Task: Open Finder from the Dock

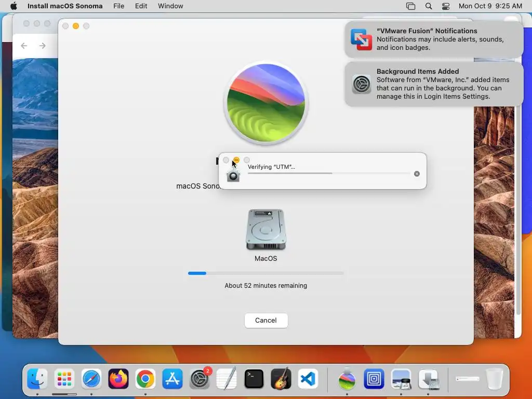Action: tap(37, 379)
